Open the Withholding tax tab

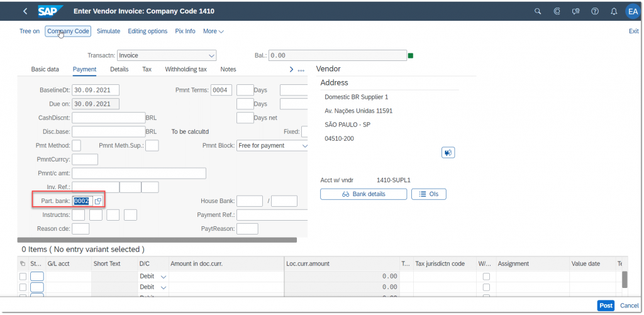[x=186, y=69]
